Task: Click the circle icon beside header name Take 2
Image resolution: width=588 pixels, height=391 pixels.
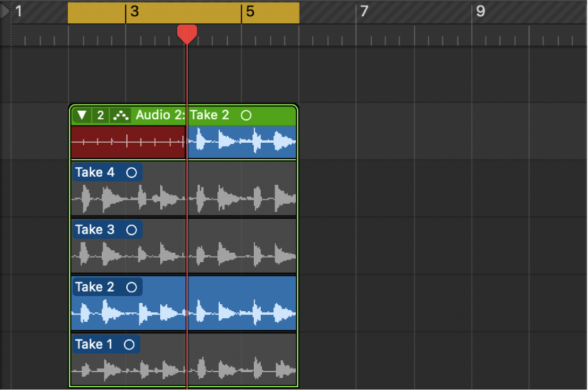Action: tap(246, 115)
